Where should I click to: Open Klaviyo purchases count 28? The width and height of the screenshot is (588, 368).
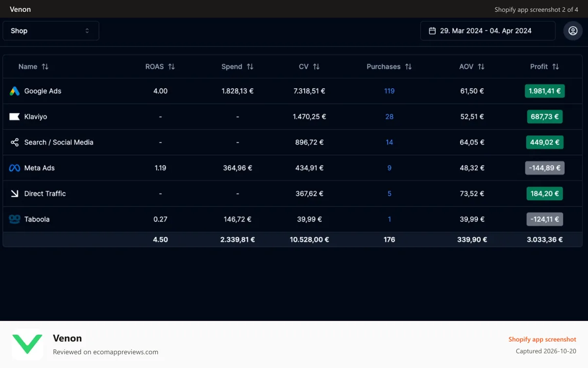390,117
